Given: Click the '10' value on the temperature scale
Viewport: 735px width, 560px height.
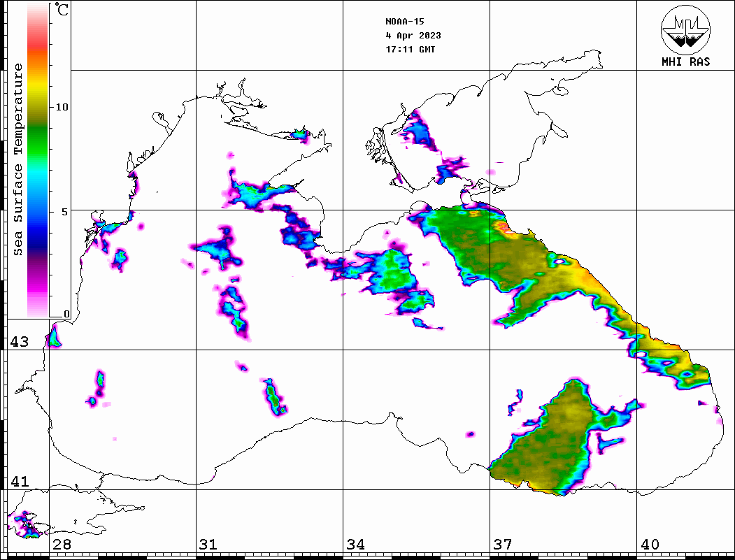Looking at the screenshot, I should tap(62, 107).
